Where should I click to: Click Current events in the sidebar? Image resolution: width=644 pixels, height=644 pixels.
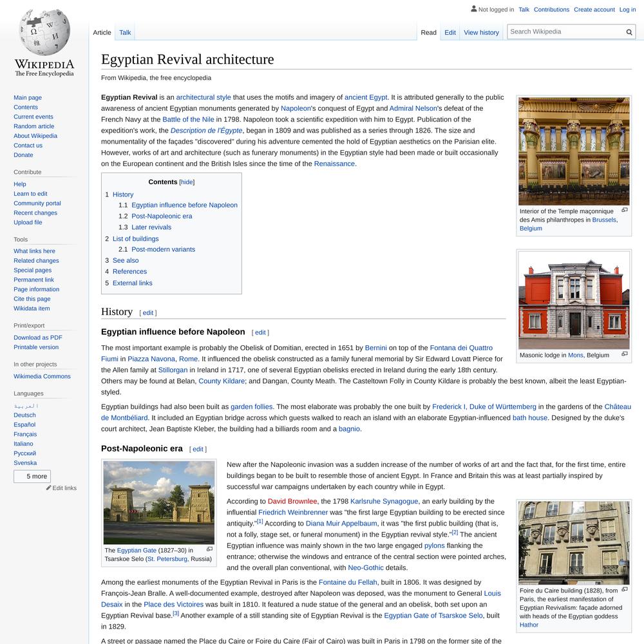33,117
